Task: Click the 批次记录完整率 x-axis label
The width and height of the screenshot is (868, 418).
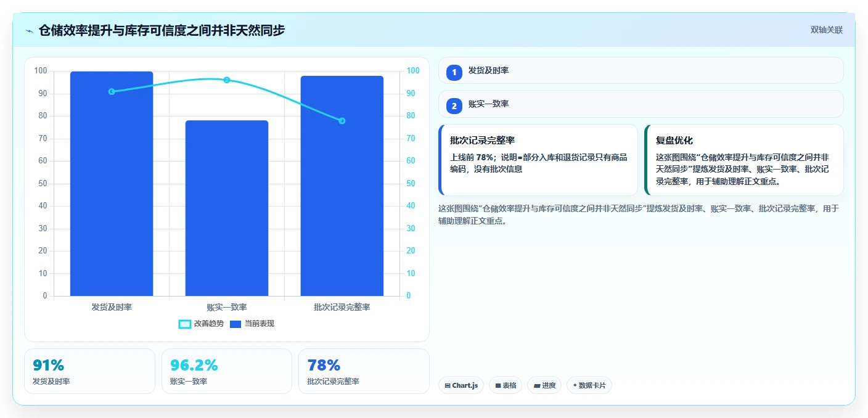Action: (342, 307)
